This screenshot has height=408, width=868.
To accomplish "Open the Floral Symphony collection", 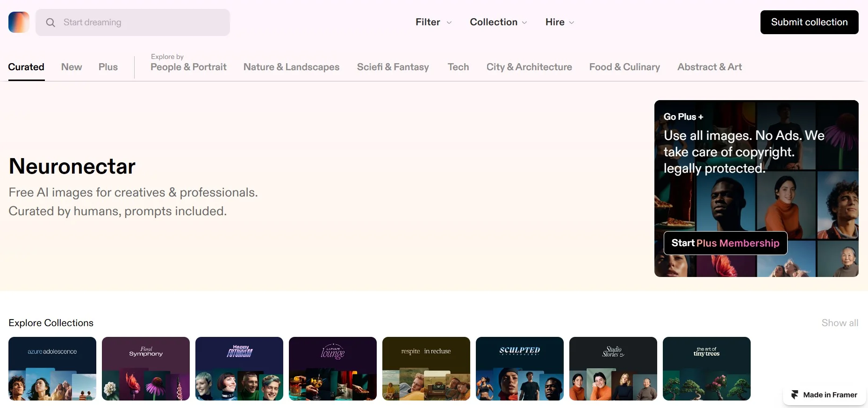I will [x=146, y=369].
